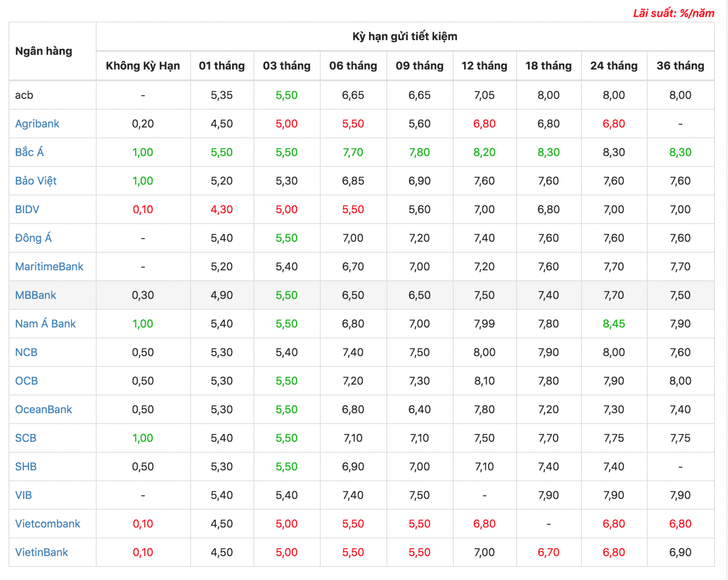Open the BIDV link
The image size is (728, 580).
(27, 209)
